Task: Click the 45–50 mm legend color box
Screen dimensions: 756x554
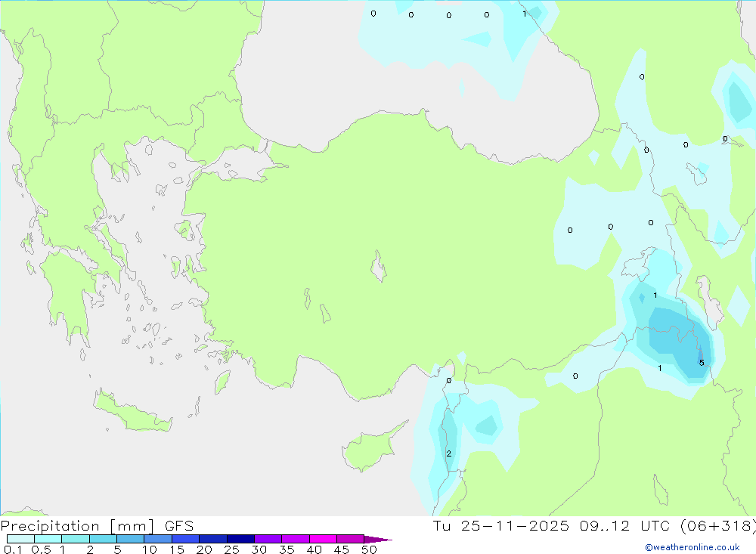Action: click(351, 539)
